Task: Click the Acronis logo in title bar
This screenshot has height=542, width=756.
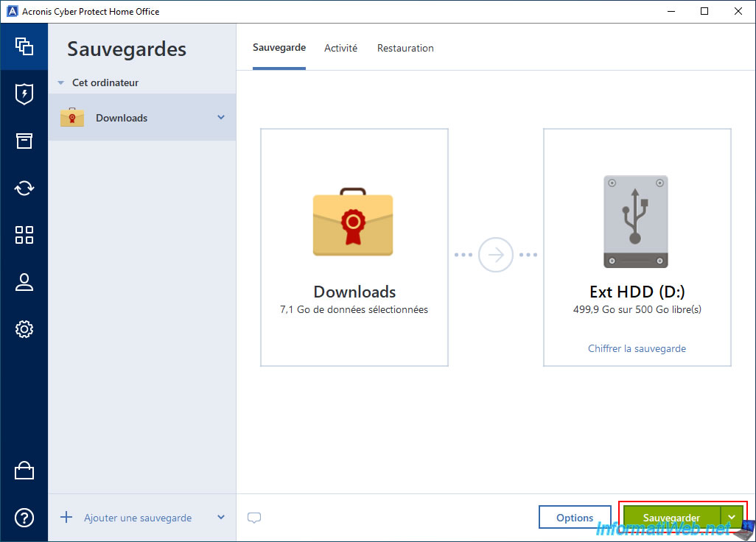Action: pos(12,11)
